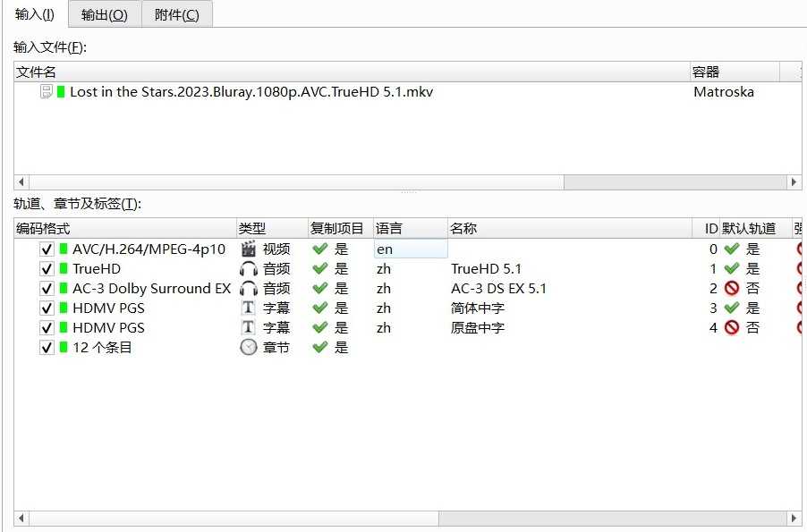Uncheck the 12 个条目 chapters checkbox

[47, 348]
